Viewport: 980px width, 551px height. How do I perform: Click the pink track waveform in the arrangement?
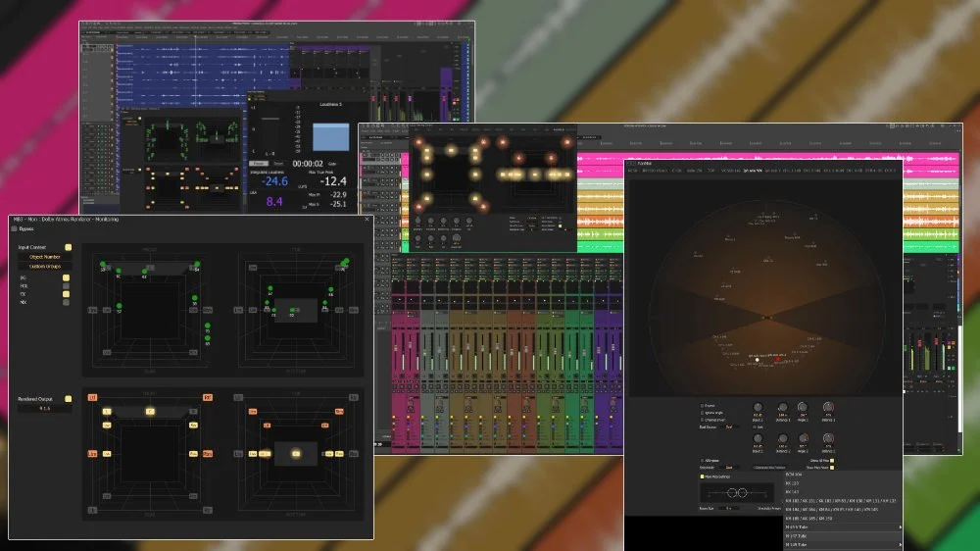767,158
